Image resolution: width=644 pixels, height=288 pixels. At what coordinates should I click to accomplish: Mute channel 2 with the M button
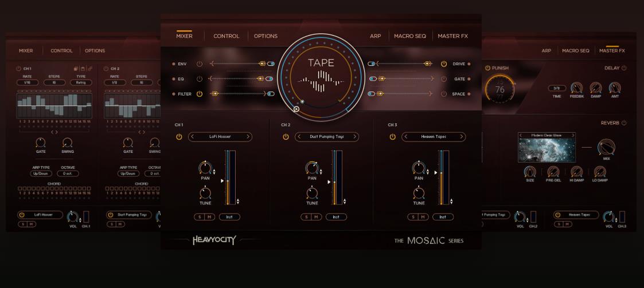(316, 217)
